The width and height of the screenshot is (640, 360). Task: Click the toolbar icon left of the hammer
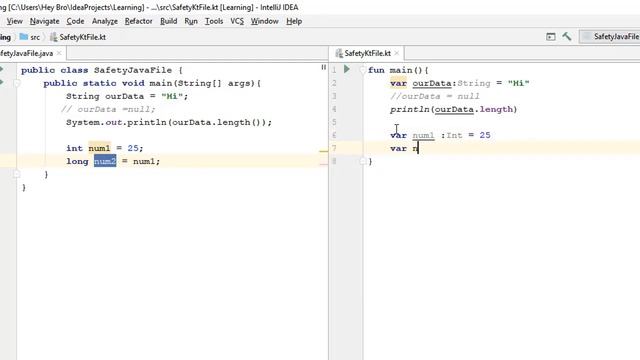coord(551,37)
